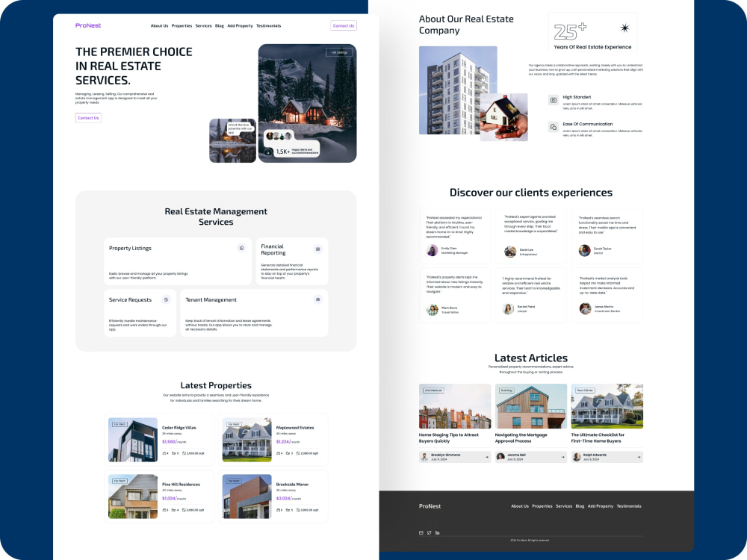Open the Cedar Ridge Villas property image

pyautogui.click(x=133, y=440)
